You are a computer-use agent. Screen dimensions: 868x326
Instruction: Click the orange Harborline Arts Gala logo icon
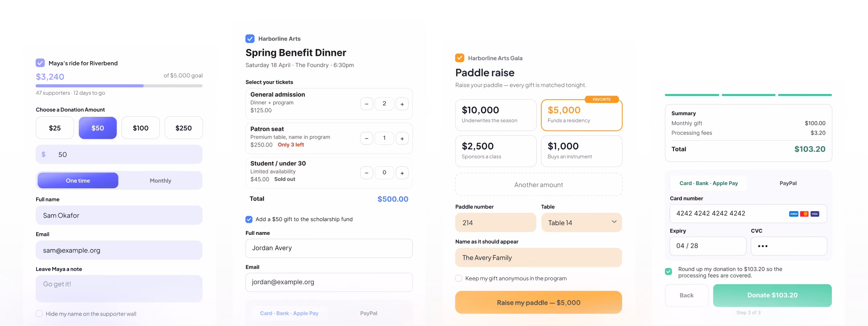pyautogui.click(x=460, y=58)
